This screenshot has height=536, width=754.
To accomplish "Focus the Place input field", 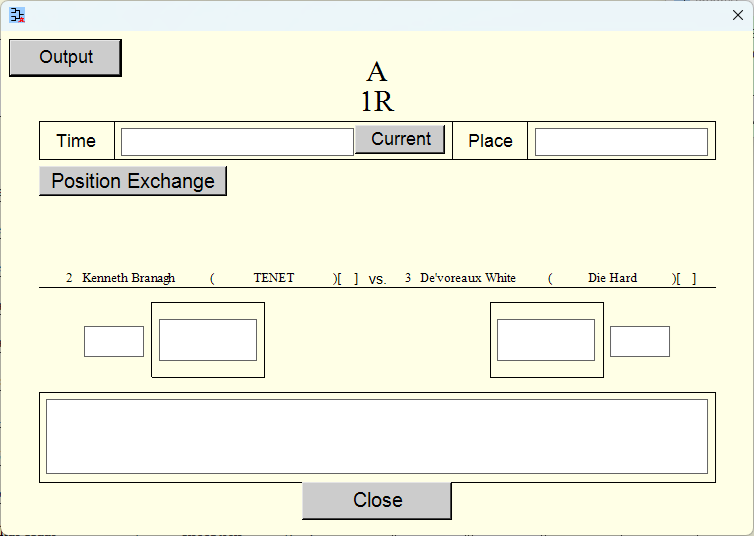I will pos(621,142).
